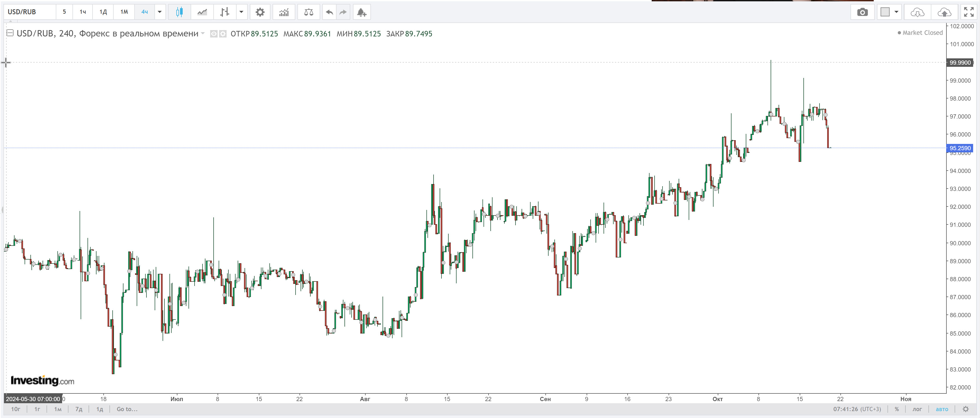The height and width of the screenshot is (418, 980).
Task: Toggle percent scale button
Action: pos(897,409)
